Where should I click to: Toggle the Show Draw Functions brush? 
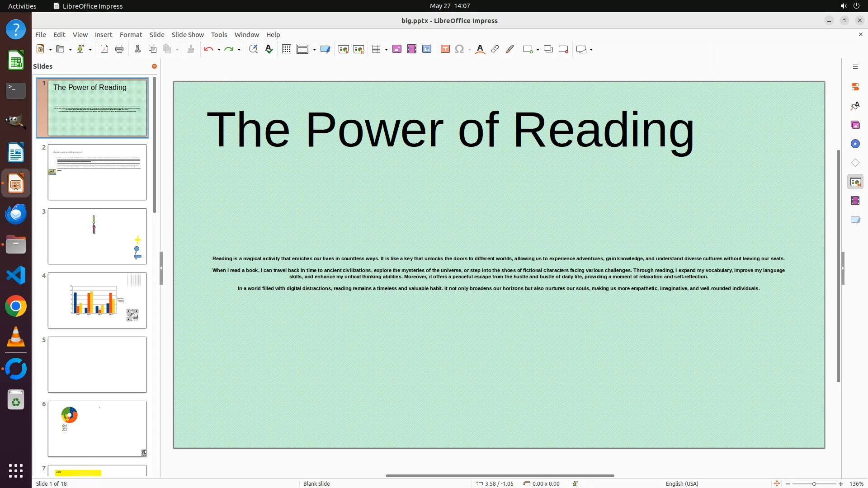(x=510, y=49)
